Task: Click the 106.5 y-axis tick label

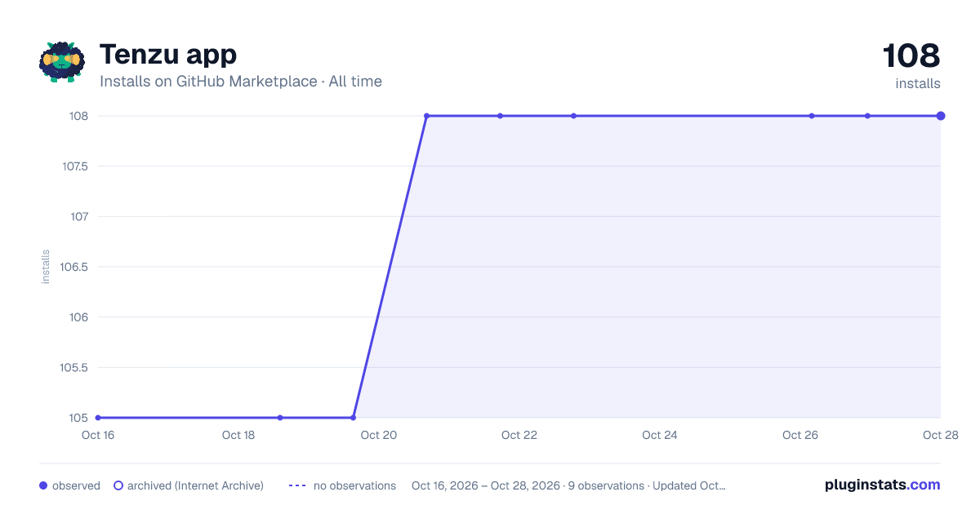Action: tap(75, 267)
